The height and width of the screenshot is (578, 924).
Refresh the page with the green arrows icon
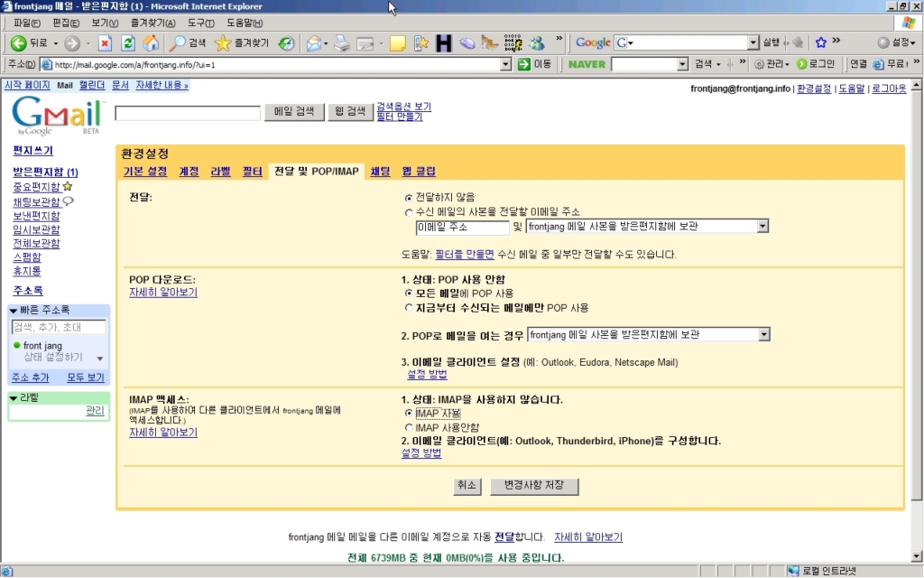[x=128, y=43]
